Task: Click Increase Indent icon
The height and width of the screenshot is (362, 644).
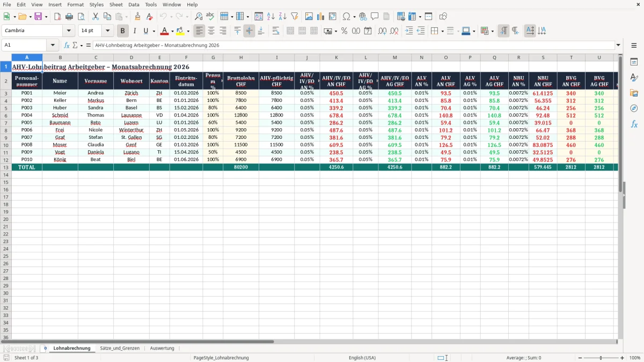Action: (409, 31)
